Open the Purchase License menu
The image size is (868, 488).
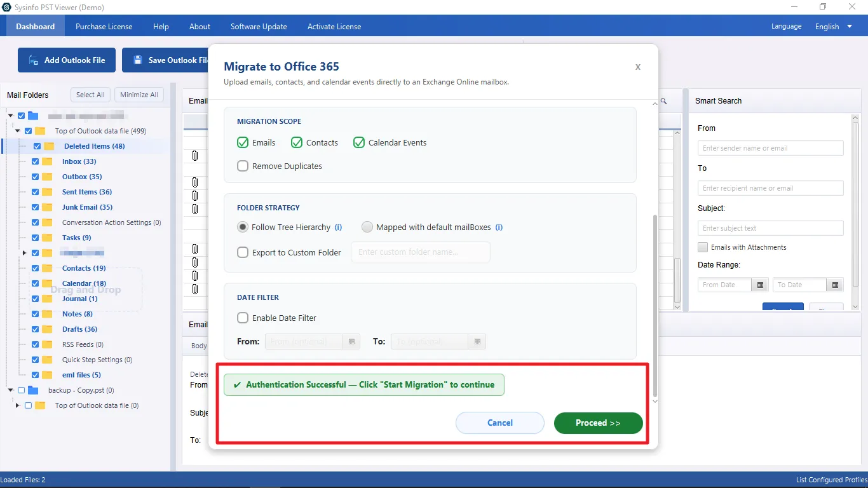[104, 27]
